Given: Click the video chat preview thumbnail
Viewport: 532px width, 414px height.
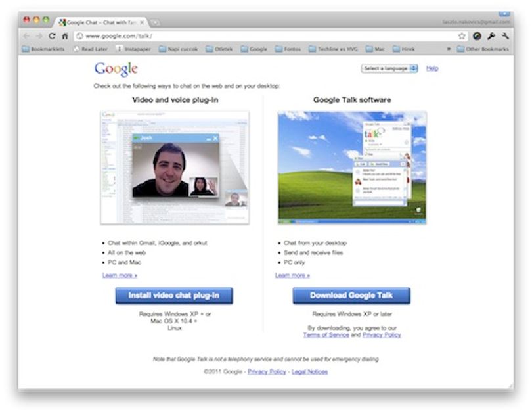Looking at the screenshot, I should [x=175, y=168].
